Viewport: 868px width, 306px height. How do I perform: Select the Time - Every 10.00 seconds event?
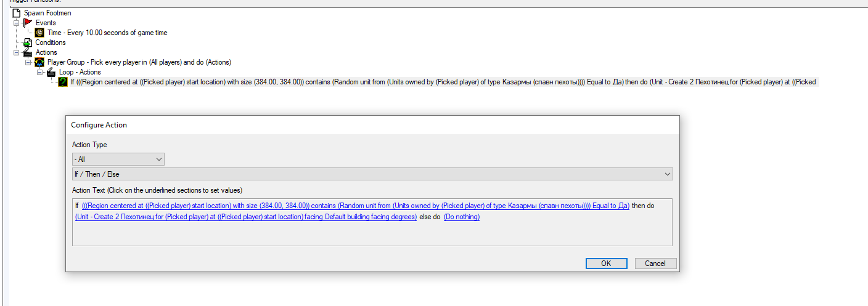(107, 33)
